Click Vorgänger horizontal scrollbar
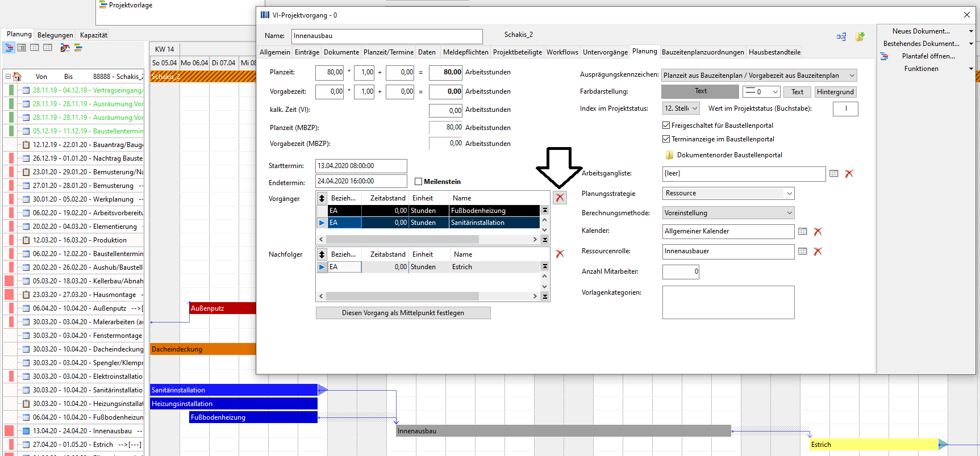 (x=427, y=240)
